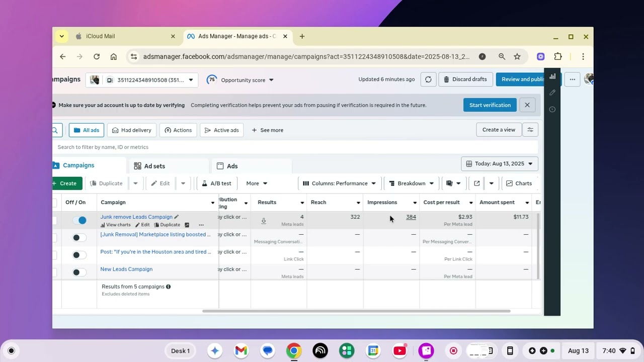Click the Start verification button
This screenshot has width=644, height=362.
coord(490,105)
